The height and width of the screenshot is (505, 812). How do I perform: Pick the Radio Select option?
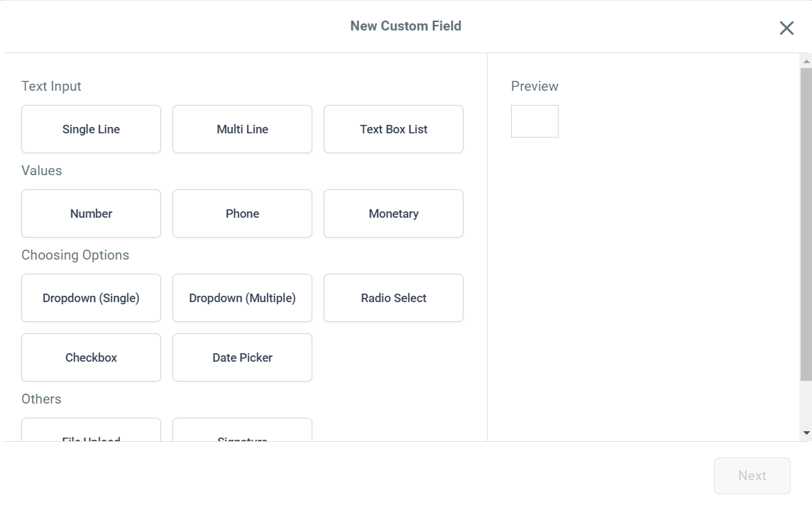[393, 298]
